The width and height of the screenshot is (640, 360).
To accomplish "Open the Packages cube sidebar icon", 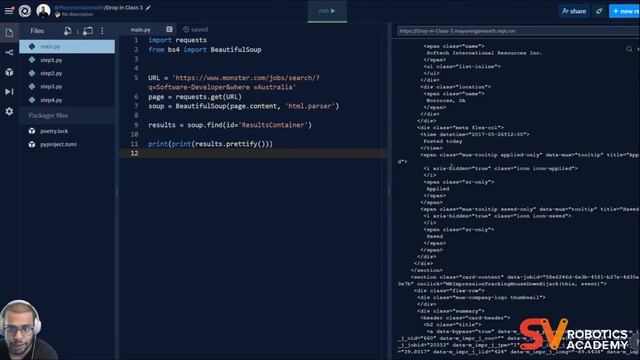I will tap(9, 72).
